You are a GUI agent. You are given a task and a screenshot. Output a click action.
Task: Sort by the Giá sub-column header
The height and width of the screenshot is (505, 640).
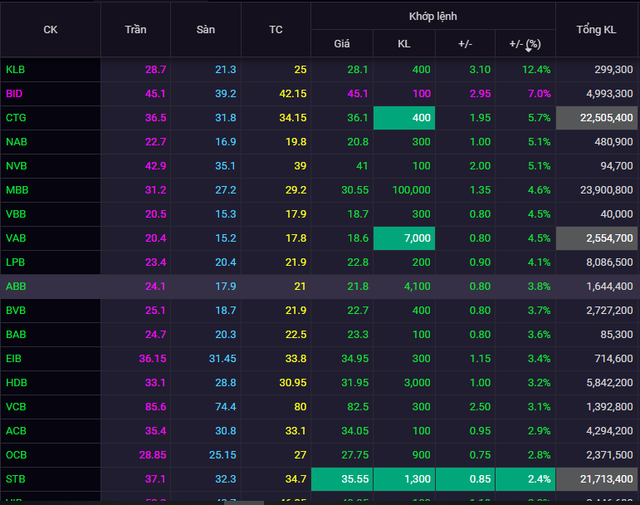click(x=342, y=44)
